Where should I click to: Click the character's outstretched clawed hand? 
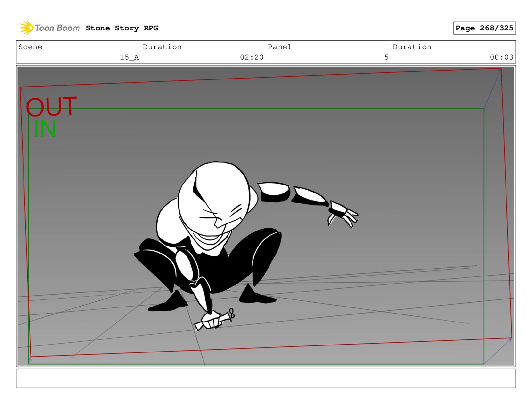tap(343, 214)
